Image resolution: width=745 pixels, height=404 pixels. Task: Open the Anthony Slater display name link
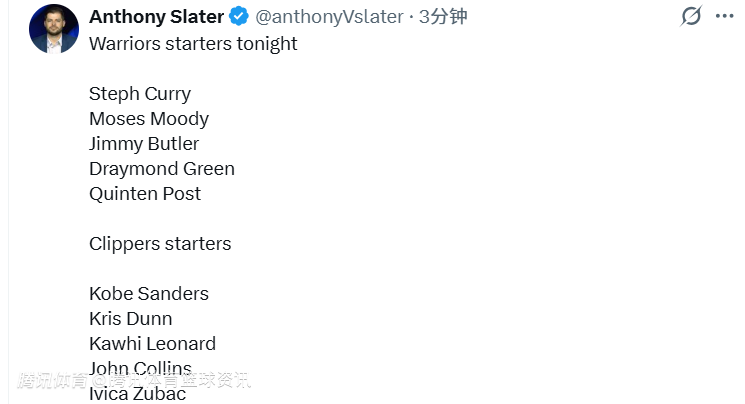(156, 17)
